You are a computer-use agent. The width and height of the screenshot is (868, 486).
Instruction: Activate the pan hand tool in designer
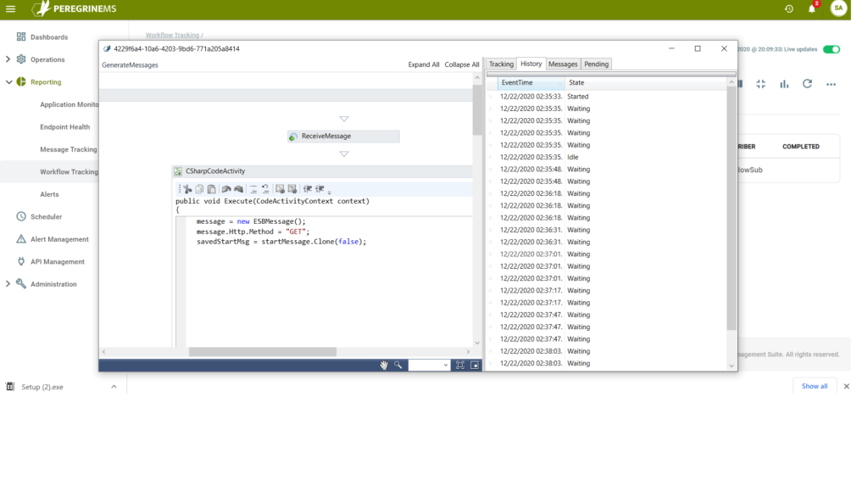coord(384,365)
